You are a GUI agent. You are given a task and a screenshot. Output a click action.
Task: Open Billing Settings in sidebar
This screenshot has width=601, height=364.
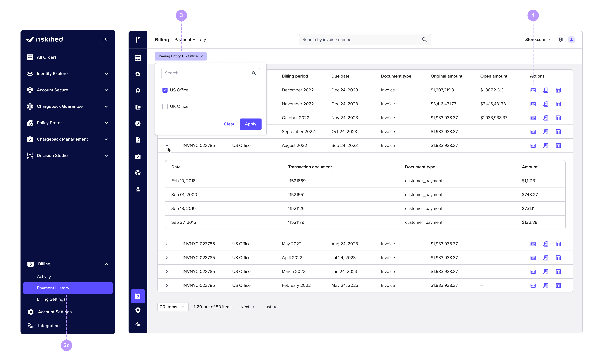pyautogui.click(x=51, y=299)
